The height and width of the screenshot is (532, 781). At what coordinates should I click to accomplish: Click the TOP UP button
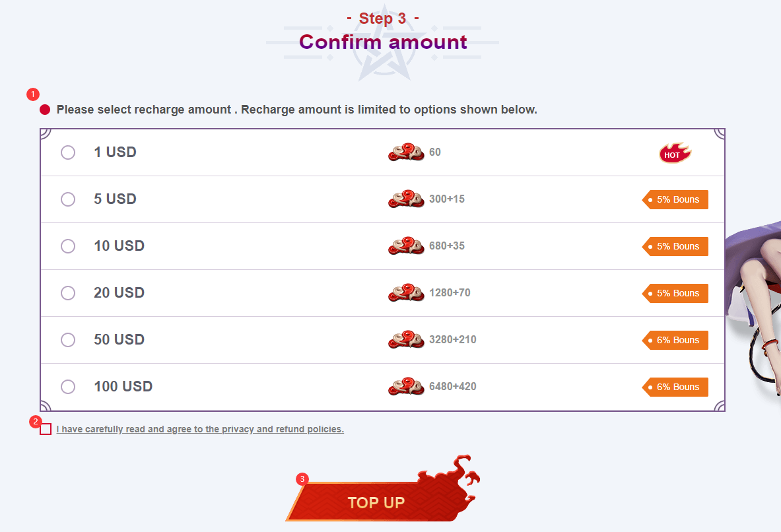click(x=376, y=502)
